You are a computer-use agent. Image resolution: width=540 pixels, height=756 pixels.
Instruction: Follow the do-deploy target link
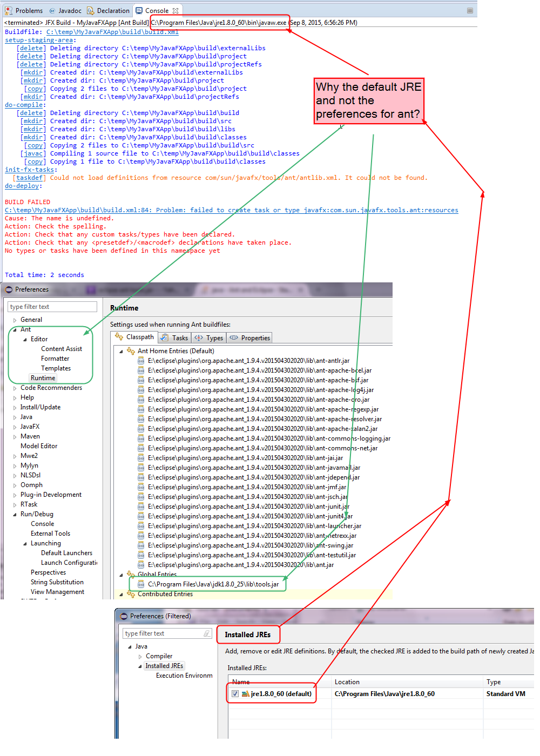click(x=22, y=186)
